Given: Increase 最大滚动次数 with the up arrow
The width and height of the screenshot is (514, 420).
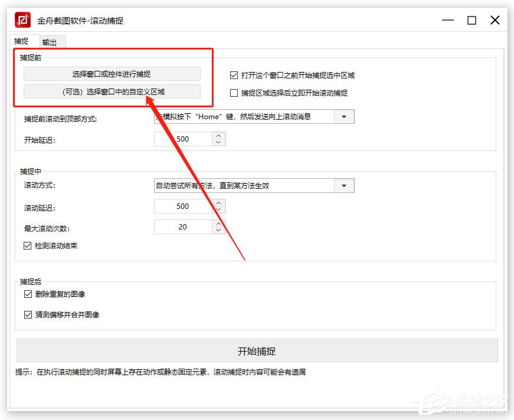Looking at the screenshot, I should pos(218,224).
